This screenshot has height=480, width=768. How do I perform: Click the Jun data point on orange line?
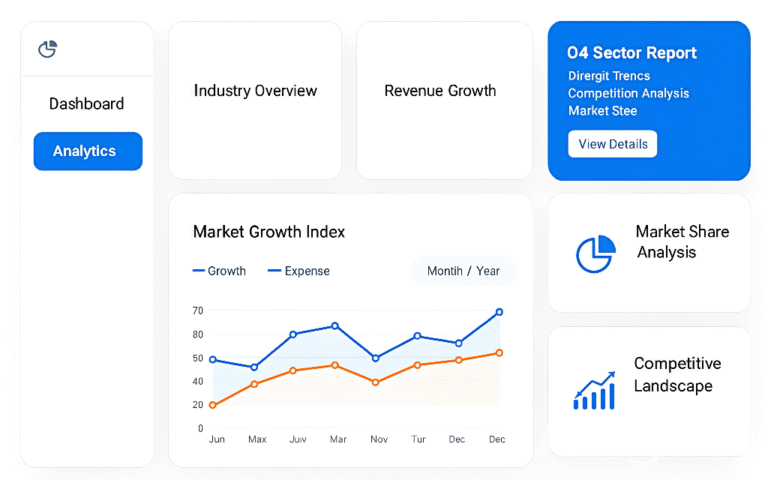213,405
